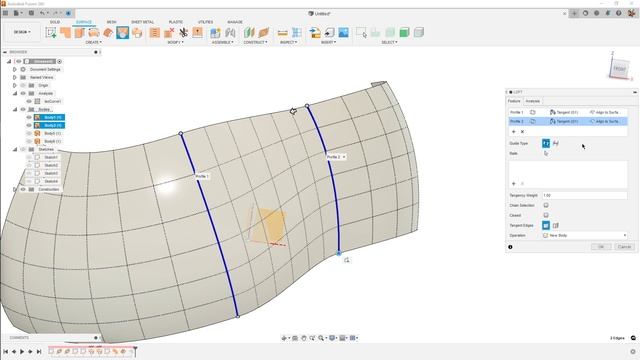The height and width of the screenshot is (360, 640).
Task: Undo the last action
Action: click(x=42, y=13)
